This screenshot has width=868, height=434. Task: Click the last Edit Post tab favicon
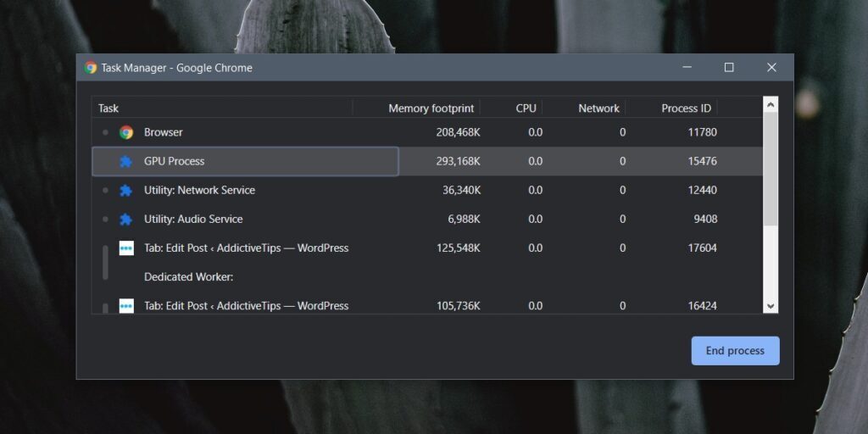[126, 306]
